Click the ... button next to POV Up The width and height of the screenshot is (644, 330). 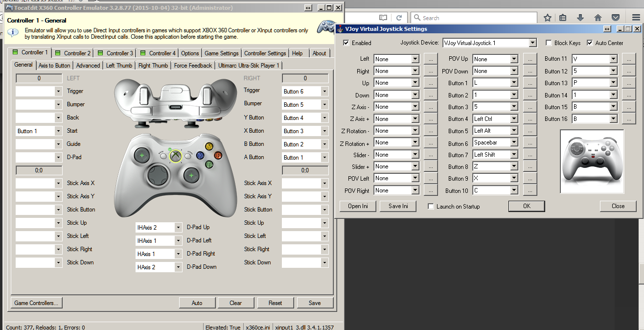[x=530, y=59]
